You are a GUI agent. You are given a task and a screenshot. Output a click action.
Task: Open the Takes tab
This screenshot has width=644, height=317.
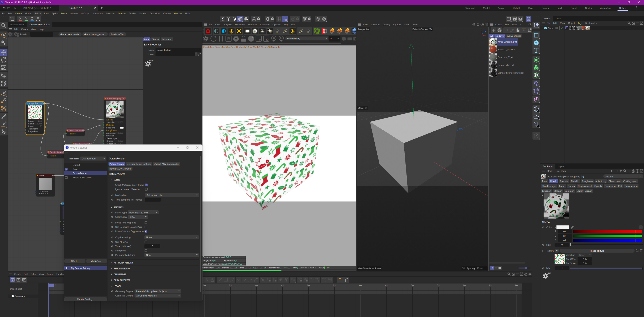tap(558, 18)
